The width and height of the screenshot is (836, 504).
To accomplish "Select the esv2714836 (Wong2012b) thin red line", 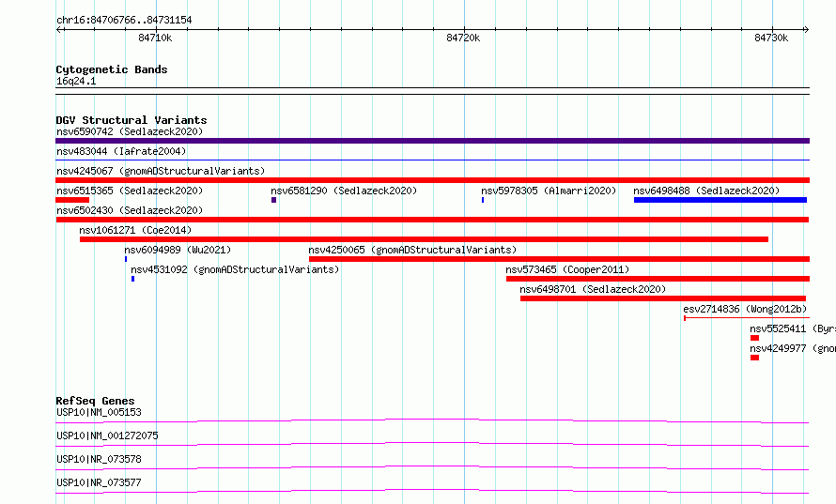I will (747, 318).
